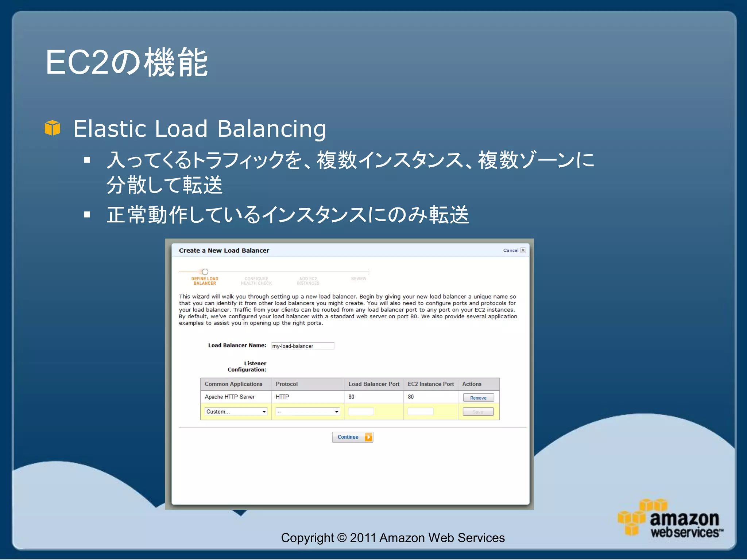Image resolution: width=747 pixels, height=560 pixels.
Task: Select the Configure Health Check step
Action: click(256, 281)
